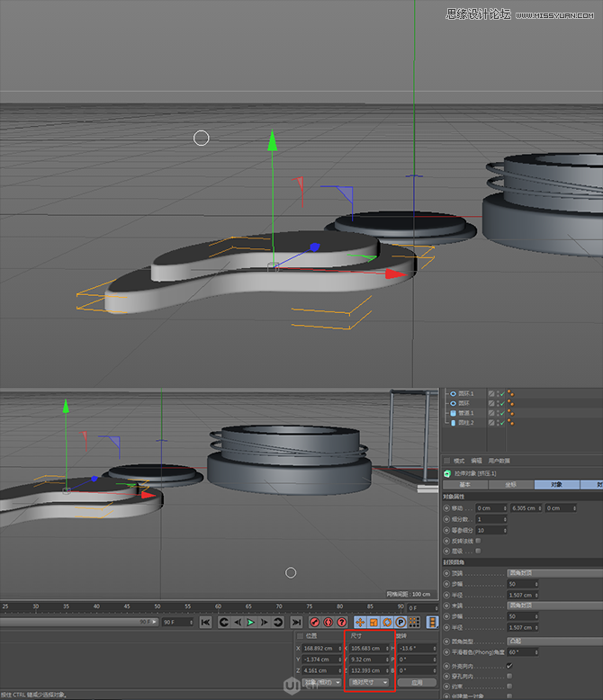Click the autokeying red icon

(328, 622)
